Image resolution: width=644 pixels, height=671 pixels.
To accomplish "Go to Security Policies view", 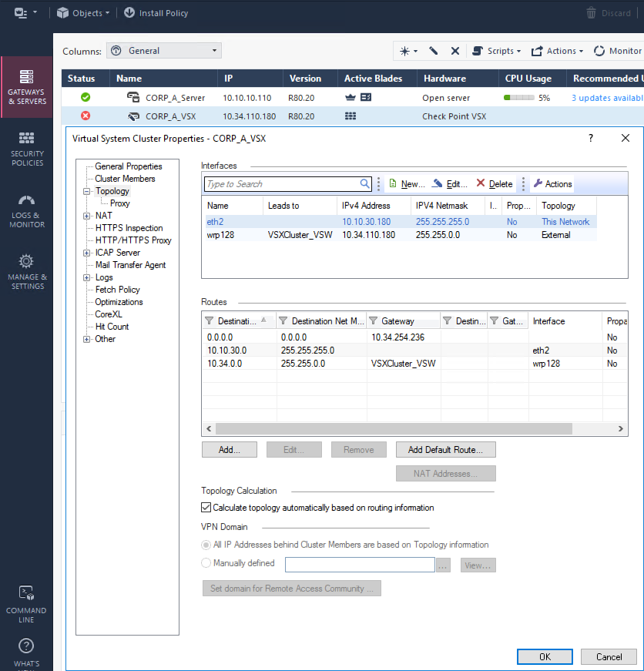I will click(26, 149).
